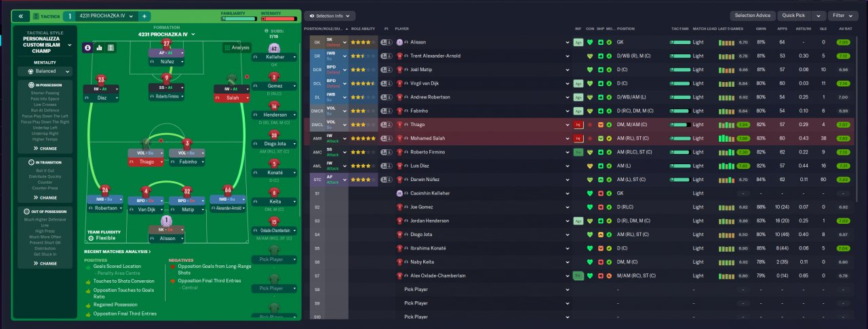Image resolution: width=868 pixels, height=329 pixels.
Task: Collapse the tactics panel with double-arrow icon
Action: pos(21,16)
